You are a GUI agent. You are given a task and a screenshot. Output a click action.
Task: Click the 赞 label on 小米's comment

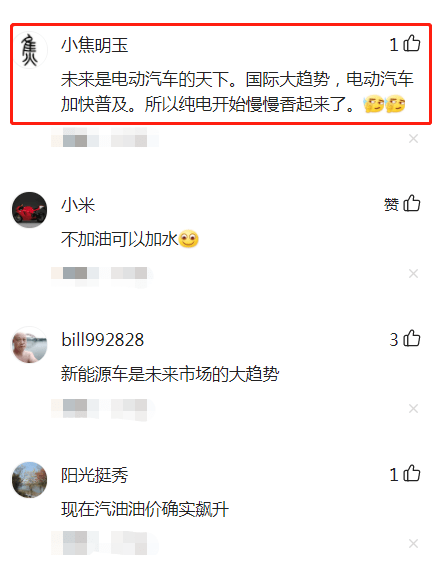[x=391, y=204]
